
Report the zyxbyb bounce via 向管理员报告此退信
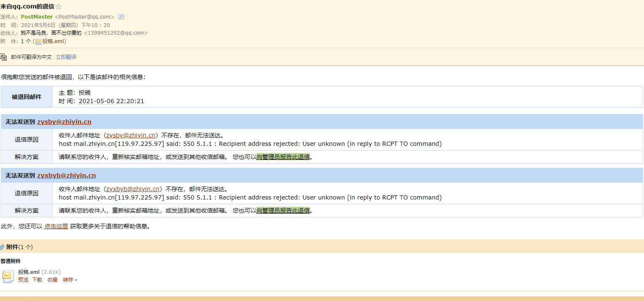[x=283, y=211]
